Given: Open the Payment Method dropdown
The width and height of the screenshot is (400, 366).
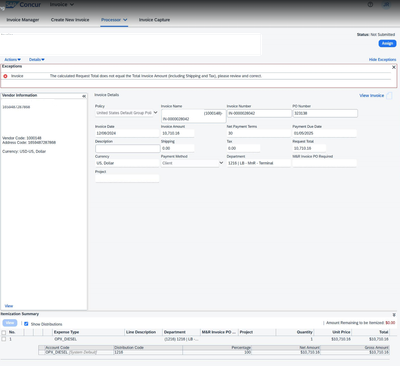Looking at the screenshot, I should [192, 163].
